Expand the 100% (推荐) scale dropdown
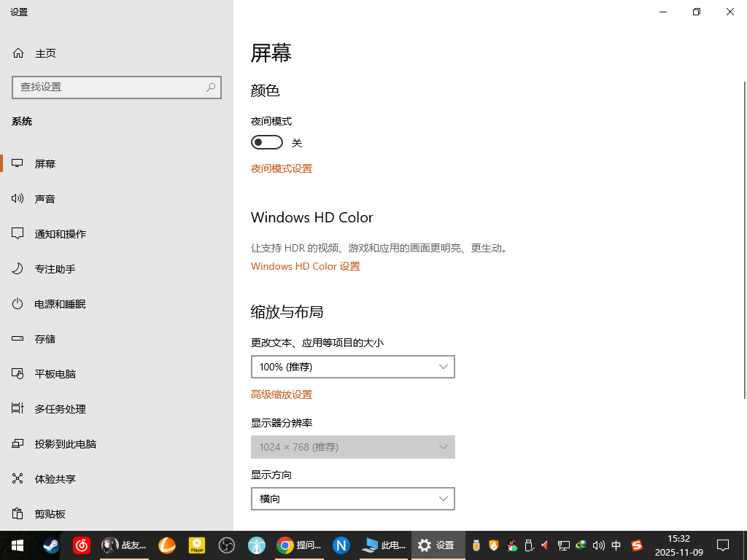This screenshot has width=747, height=560. (x=353, y=367)
